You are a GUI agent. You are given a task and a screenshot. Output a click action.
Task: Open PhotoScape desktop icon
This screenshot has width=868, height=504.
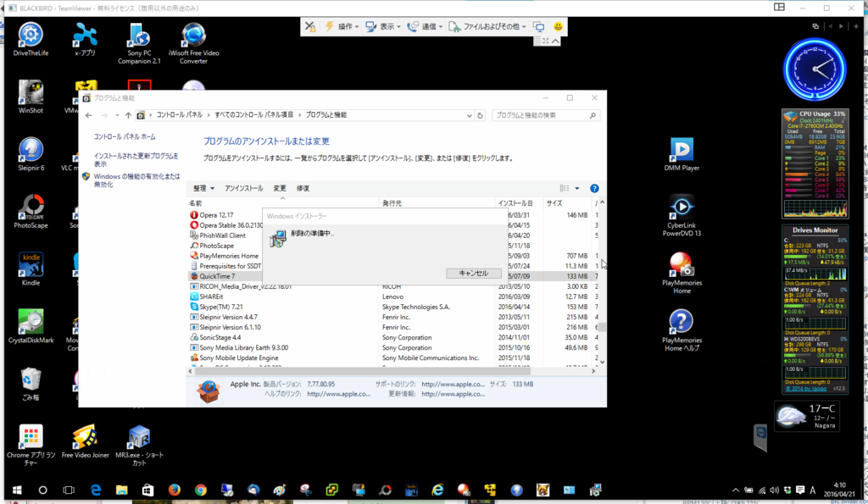point(31,212)
